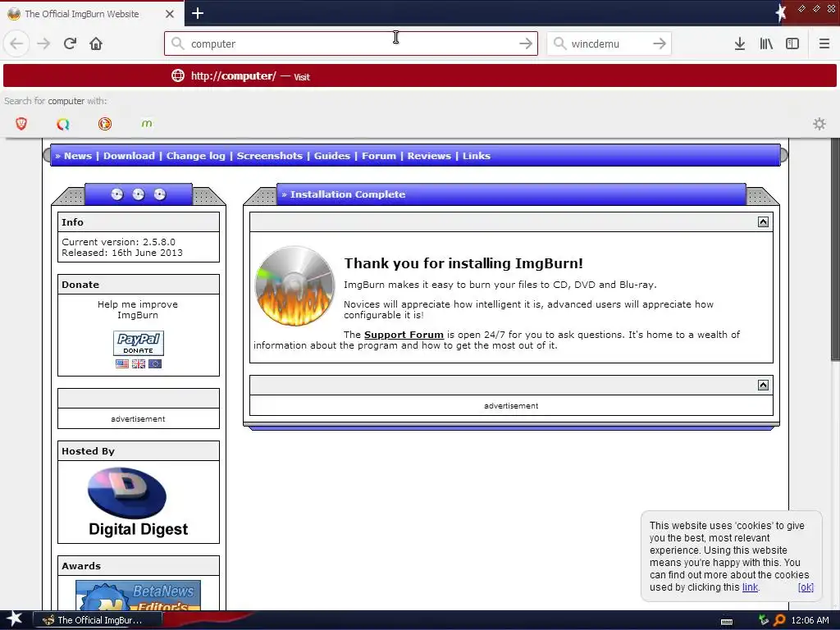The width and height of the screenshot is (840, 630).
Task: Dismiss cookie notice with ok
Action: coord(806,587)
